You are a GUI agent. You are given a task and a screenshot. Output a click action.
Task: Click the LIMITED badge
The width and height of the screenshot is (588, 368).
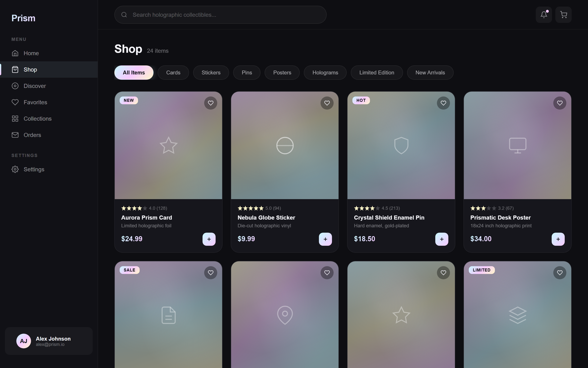point(482,270)
